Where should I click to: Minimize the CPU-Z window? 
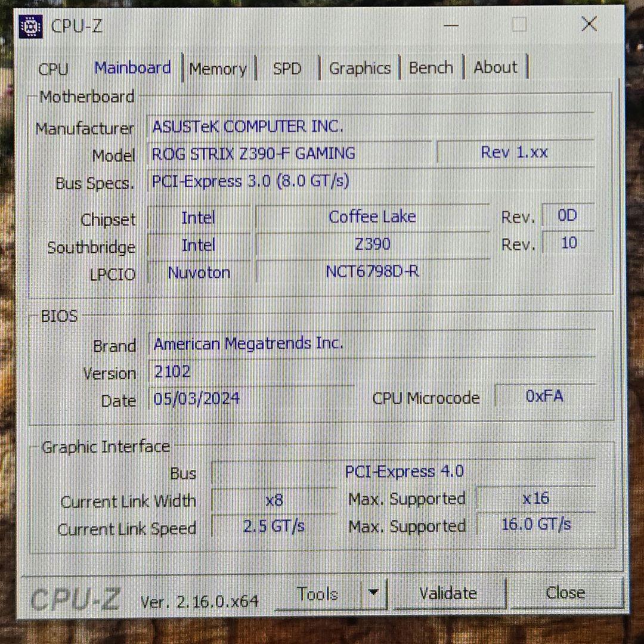pyautogui.click(x=451, y=25)
